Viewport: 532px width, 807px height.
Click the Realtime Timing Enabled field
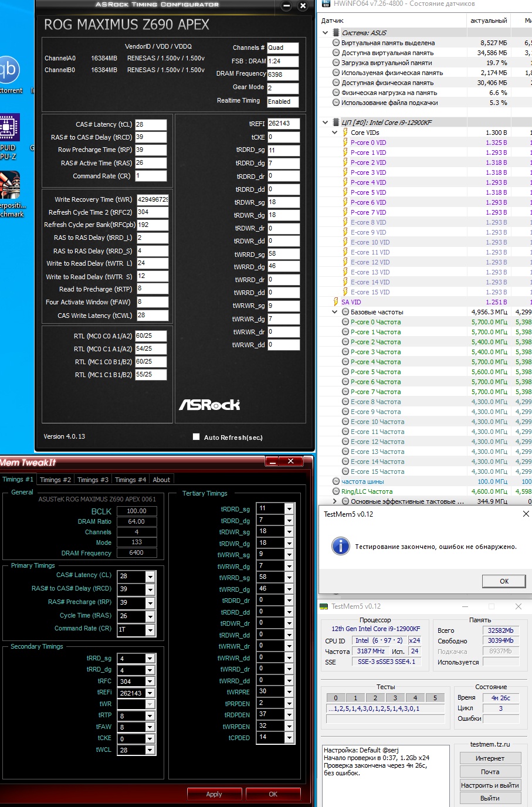(x=283, y=101)
